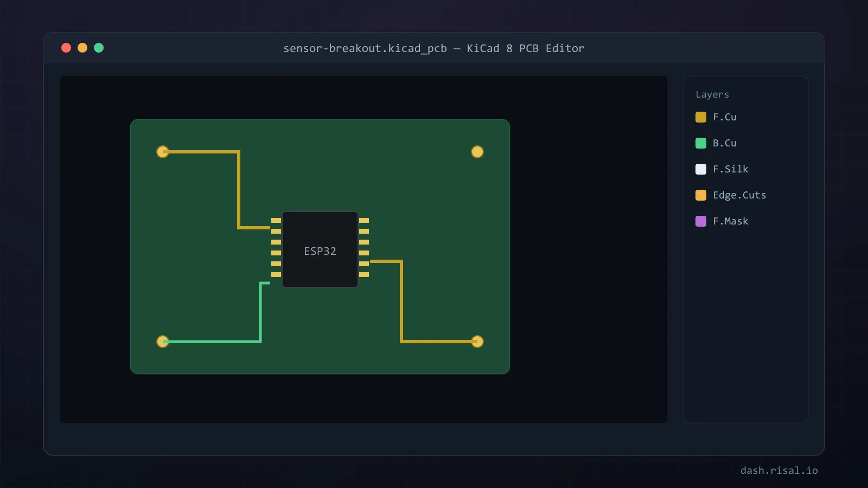Click the red close window button
The height and width of the screenshot is (488, 868).
pos(66,48)
